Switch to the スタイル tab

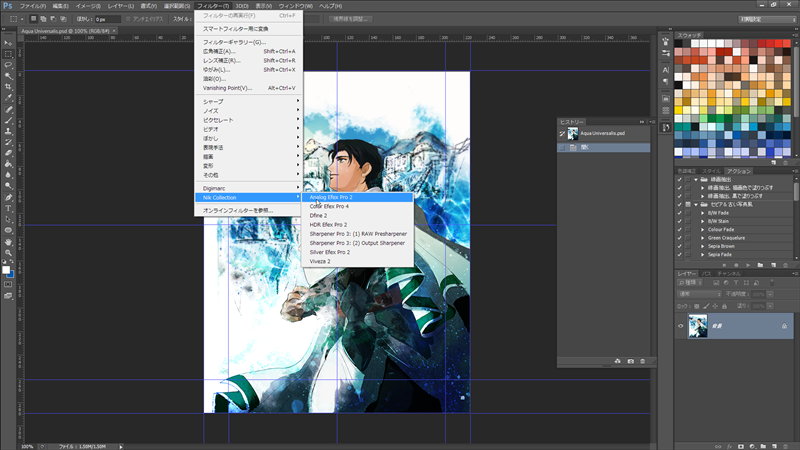[x=711, y=171]
